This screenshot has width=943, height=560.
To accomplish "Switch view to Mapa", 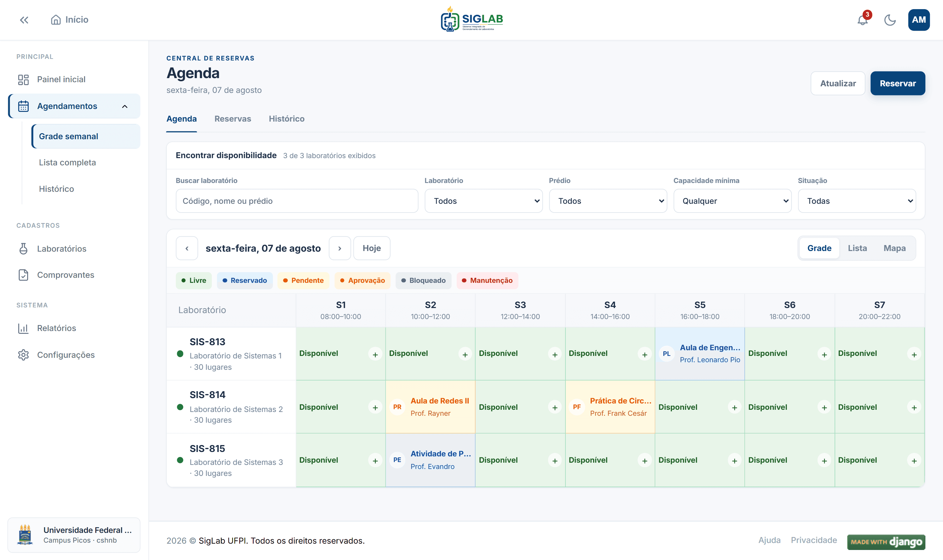I will pos(894,248).
